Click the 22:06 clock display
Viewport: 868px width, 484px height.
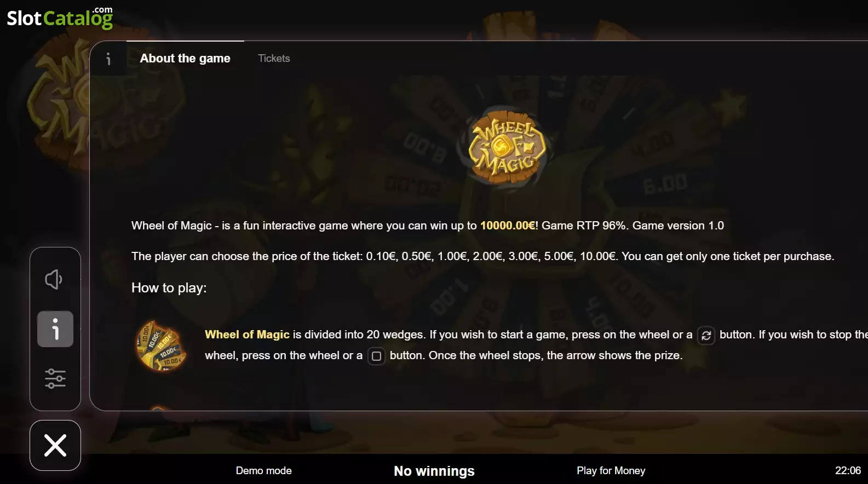point(848,470)
